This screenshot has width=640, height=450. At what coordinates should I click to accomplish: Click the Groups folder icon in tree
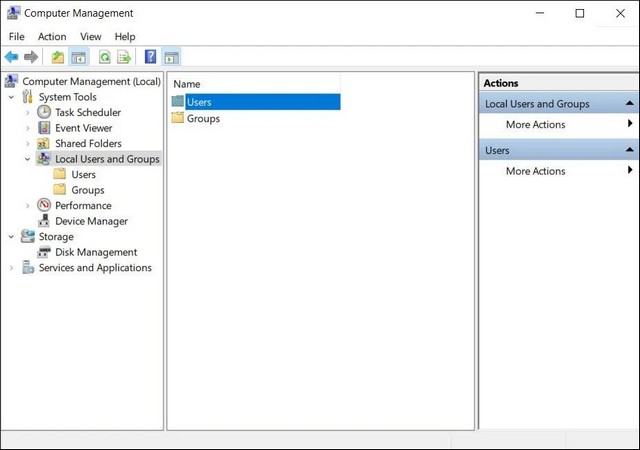[60, 189]
